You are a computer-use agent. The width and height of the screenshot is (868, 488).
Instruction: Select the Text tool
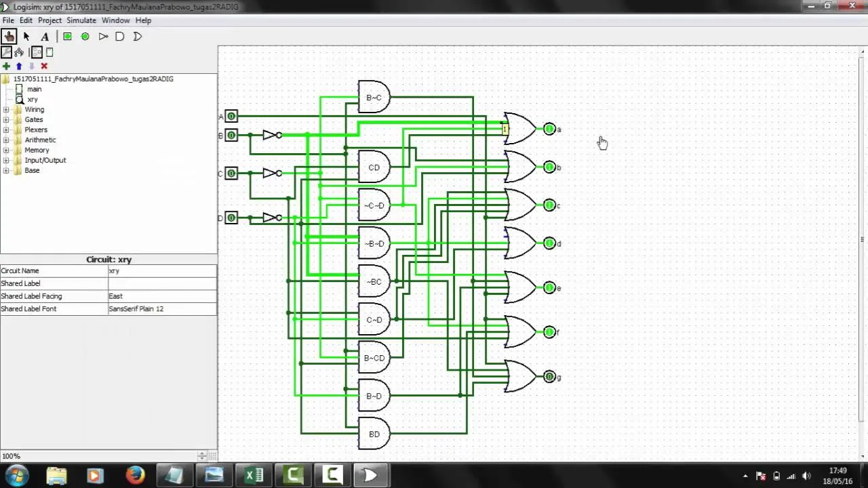[45, 37]
